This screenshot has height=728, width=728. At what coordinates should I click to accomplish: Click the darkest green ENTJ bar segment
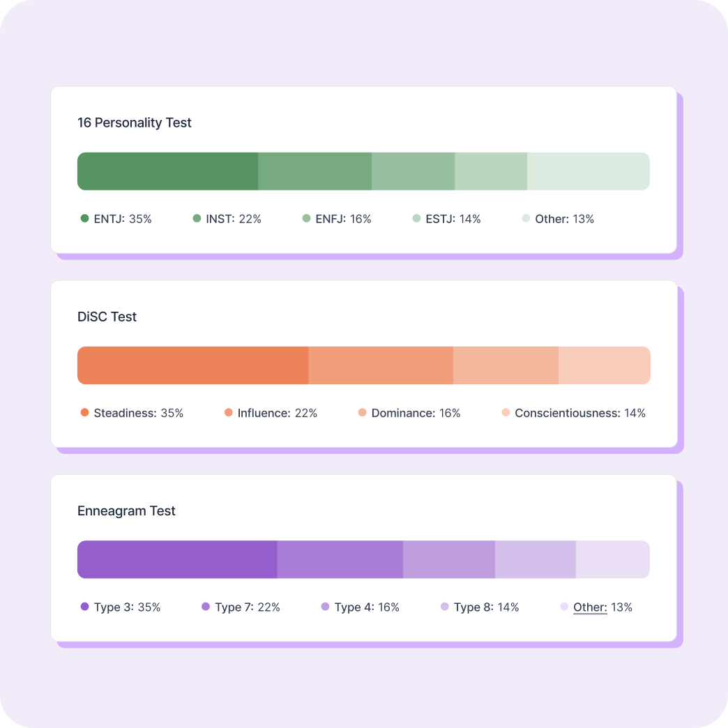click(x=167, y=171)
